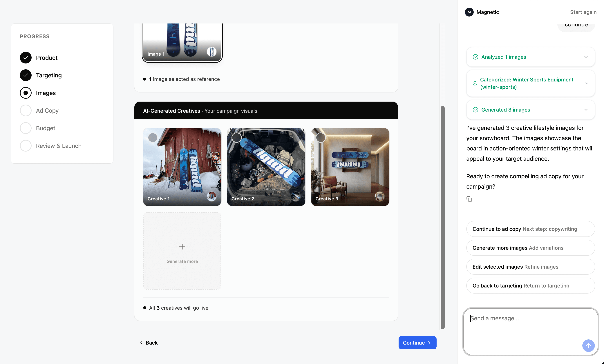
Task: Click the blue Continue button
Action: click(x=417, y=343)
